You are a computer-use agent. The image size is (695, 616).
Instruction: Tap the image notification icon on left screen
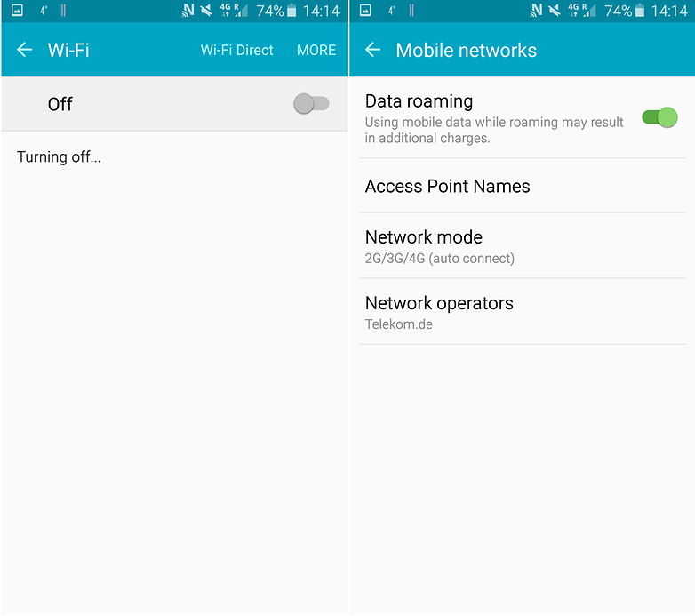(17, 10)
